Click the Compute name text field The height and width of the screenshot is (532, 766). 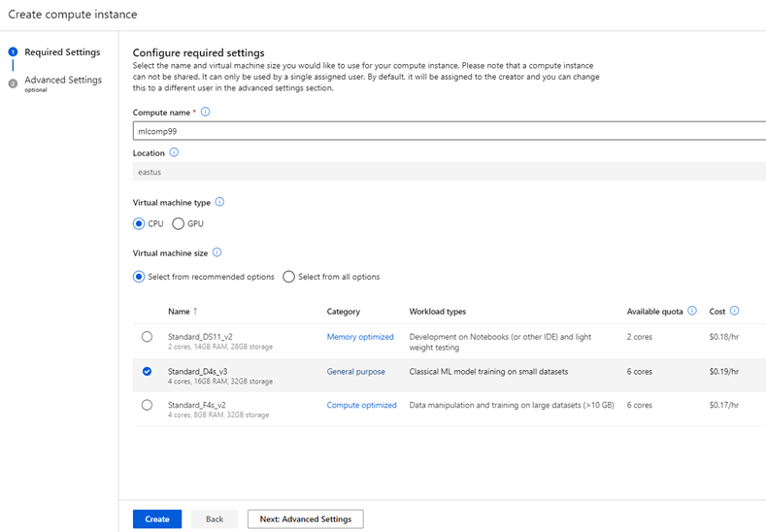tap(447, 130)
